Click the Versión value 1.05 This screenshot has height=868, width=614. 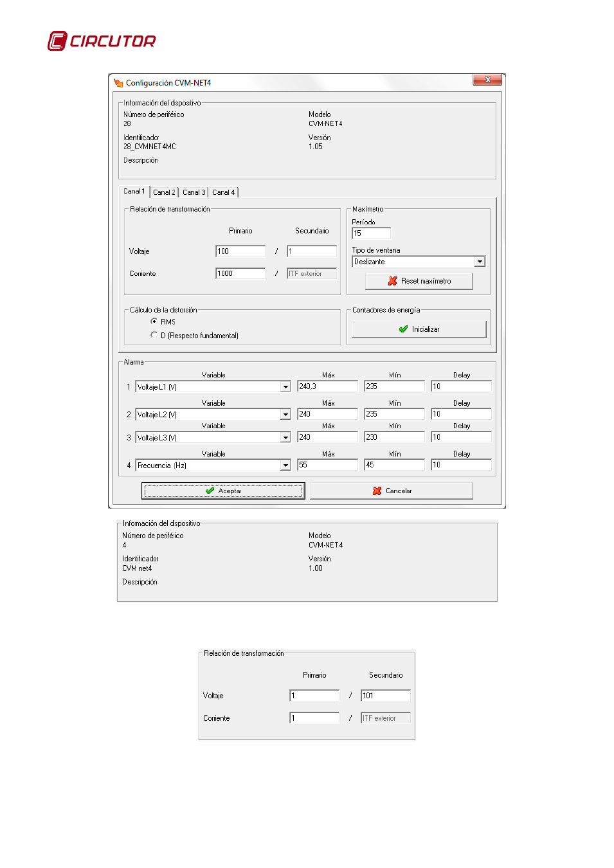(x=316, y=147)
